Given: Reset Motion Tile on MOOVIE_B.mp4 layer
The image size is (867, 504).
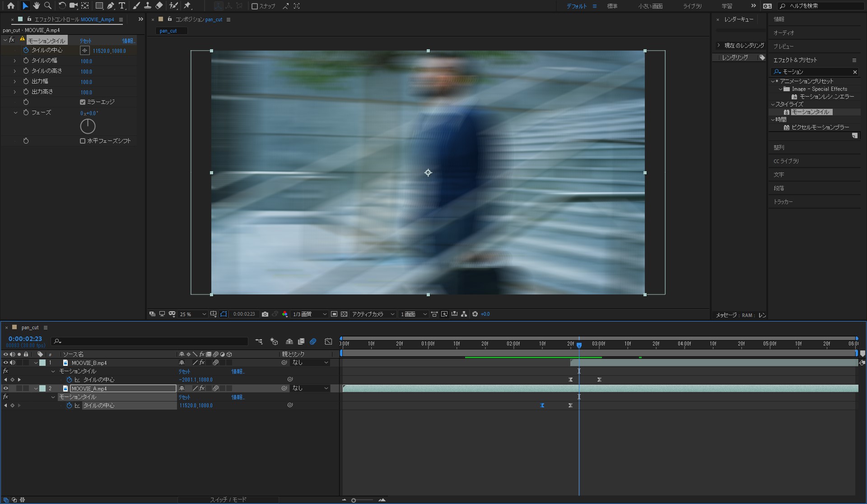Looking at the screenshot, I should 184,371.
